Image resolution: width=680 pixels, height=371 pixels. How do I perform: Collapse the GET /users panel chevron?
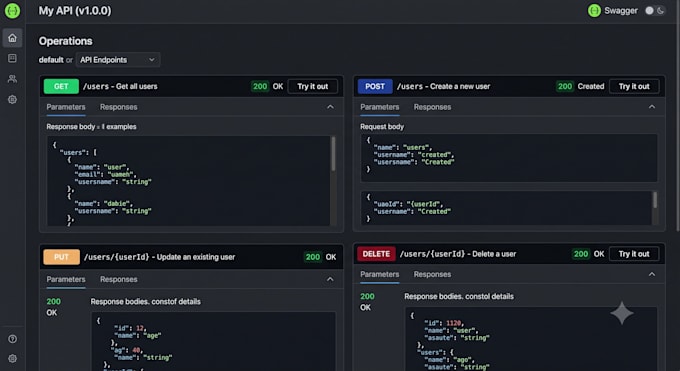(330, 107)
